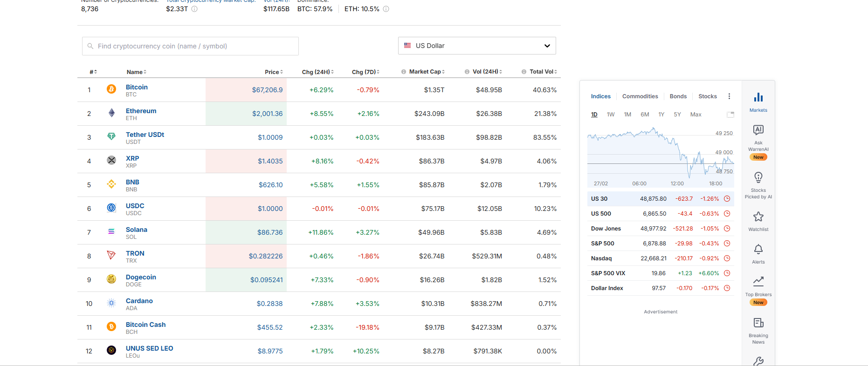Open the Breaking News icon
Image resolution: width=868 pixels, height=366 pixels.
click(758, 323)
